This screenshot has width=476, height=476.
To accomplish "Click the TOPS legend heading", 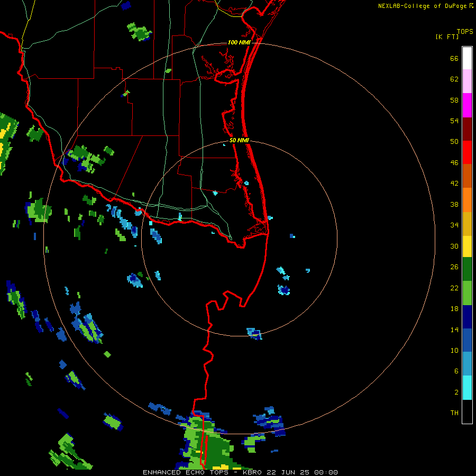I will click(465, 31).
